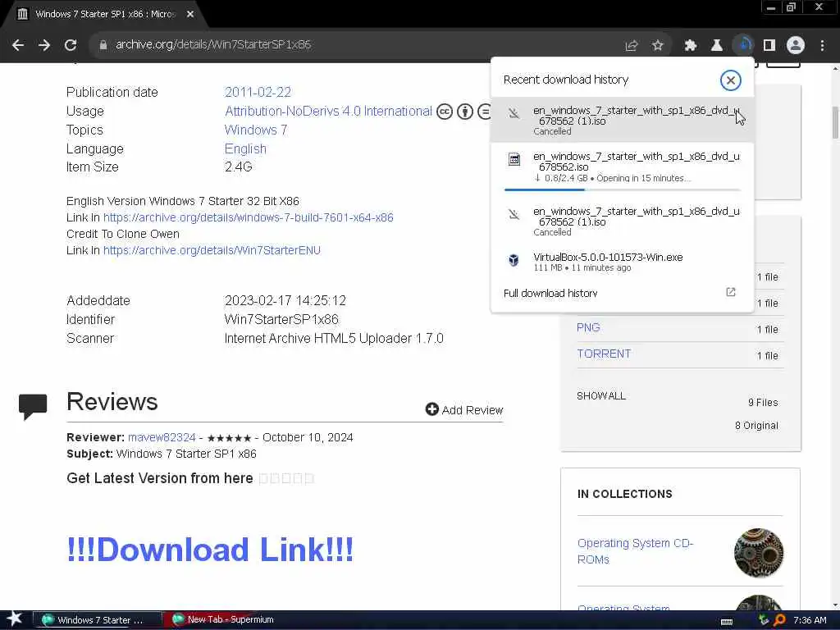Image resolution: width=840 pixels, height=630 pixels.
Task: Click the 8 Original files link
Action: (x=756, y=426)
